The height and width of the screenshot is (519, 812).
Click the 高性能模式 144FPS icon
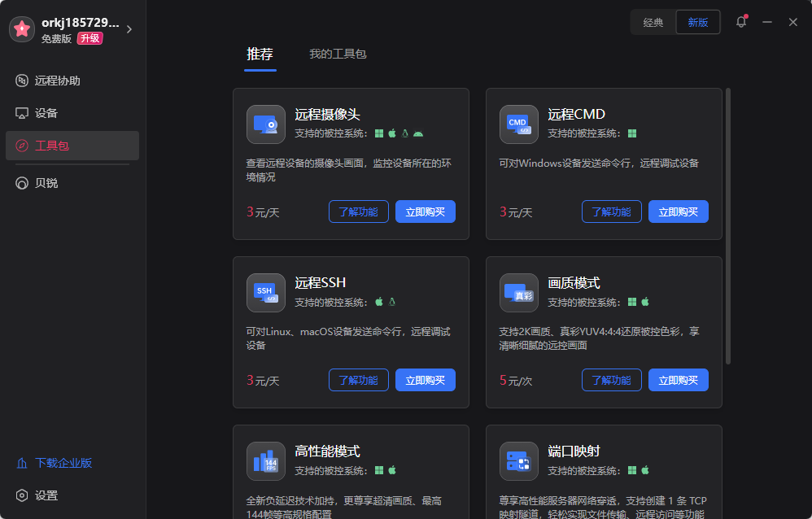tap(265, 460)
